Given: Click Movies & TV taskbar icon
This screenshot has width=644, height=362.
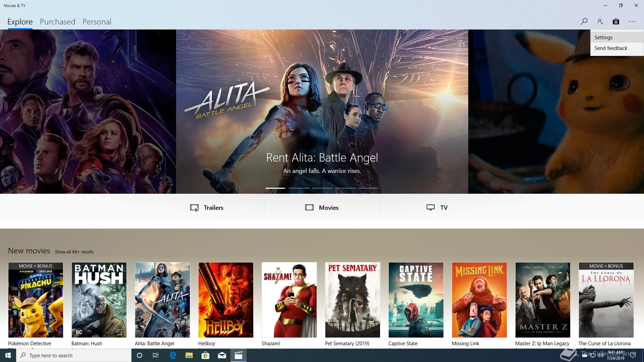Looking at the screenshot, I should tap(238, 355).
